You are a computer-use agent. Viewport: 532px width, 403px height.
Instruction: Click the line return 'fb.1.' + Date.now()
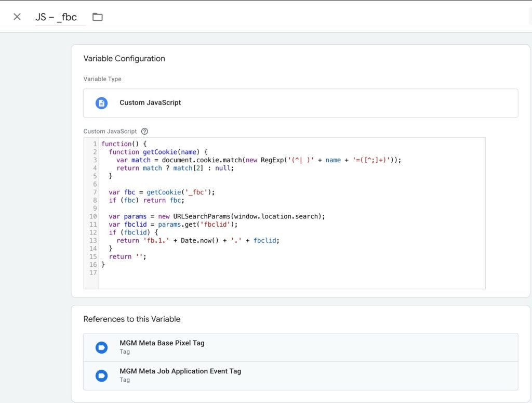click(198, 241)
